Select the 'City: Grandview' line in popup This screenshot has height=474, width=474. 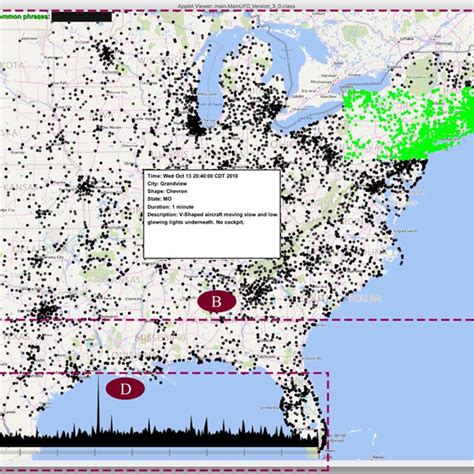167,184
